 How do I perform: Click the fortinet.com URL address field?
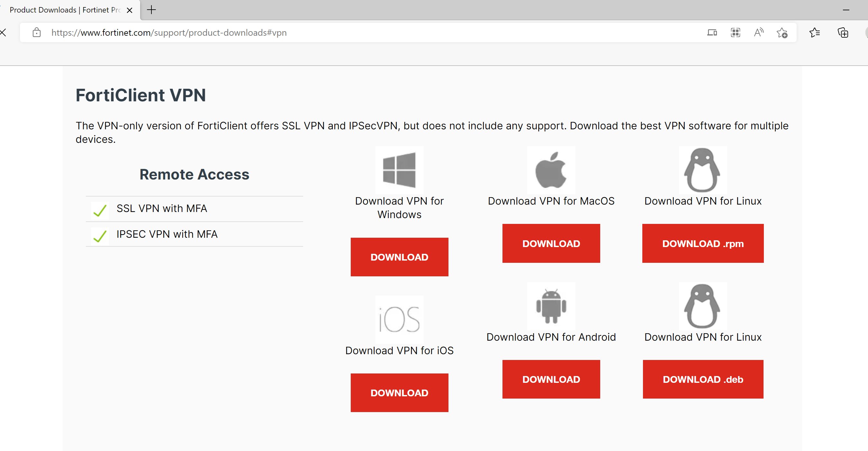pyautogui.click(x=168, y=33)
